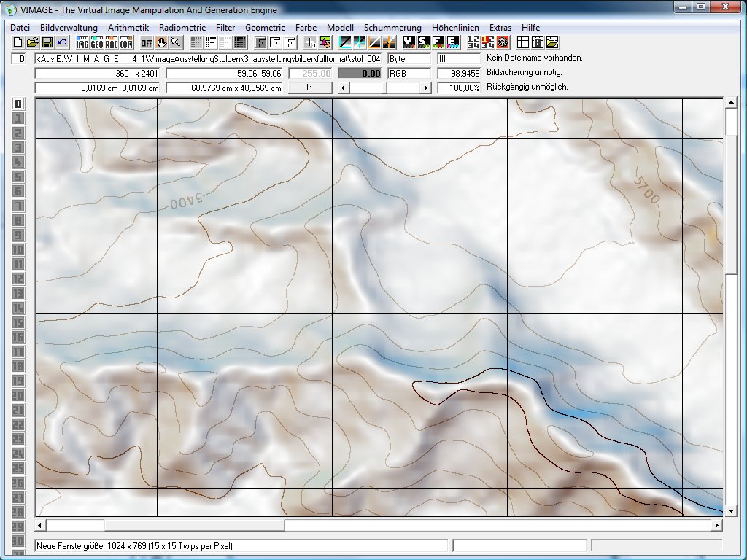Select the arrow pointer tool

176,42
